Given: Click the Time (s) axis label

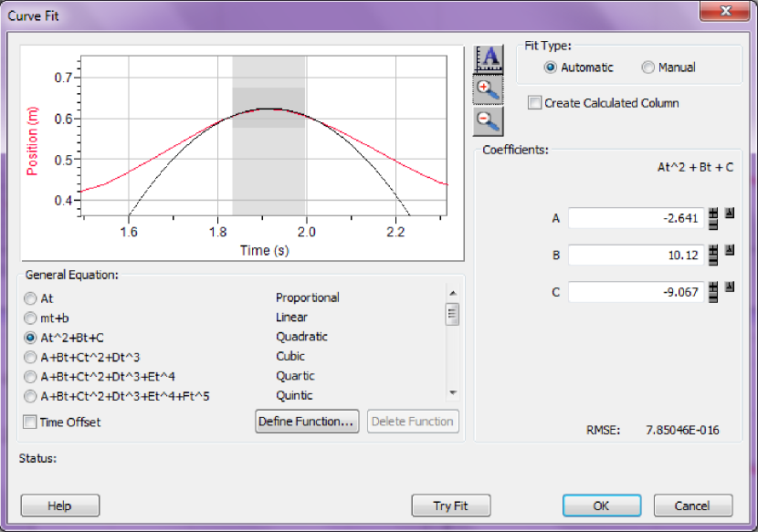Looking at the screenshot, I should (265, 250).
